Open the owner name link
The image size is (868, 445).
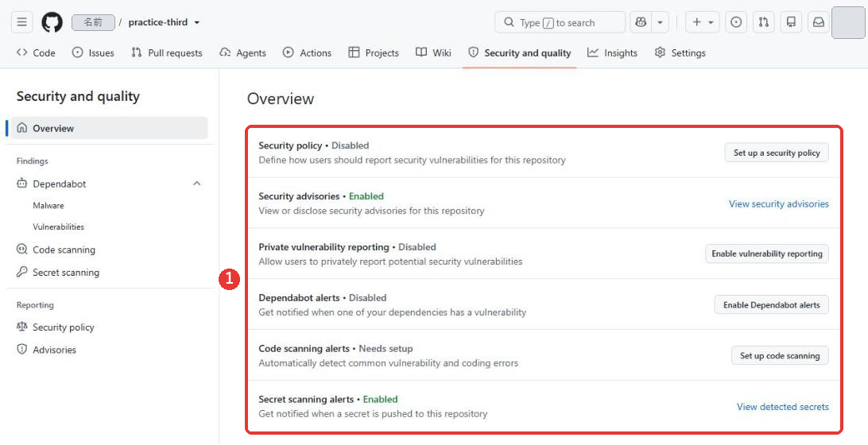click(x=94, y=22)
